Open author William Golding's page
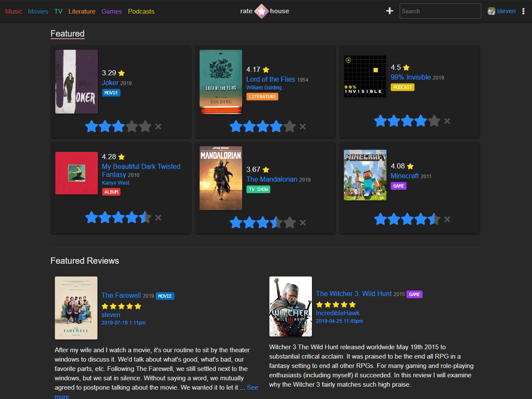532x399 pixels. (x=264, y=88)
